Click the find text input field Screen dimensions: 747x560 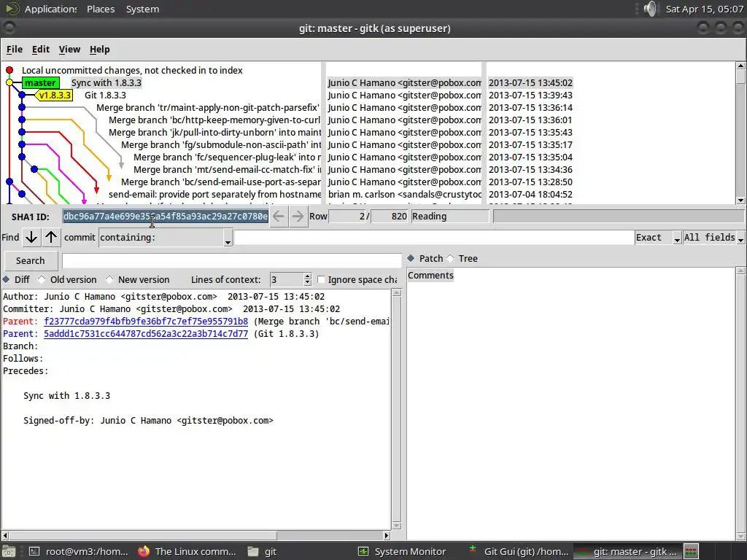[x=434, y=237]
